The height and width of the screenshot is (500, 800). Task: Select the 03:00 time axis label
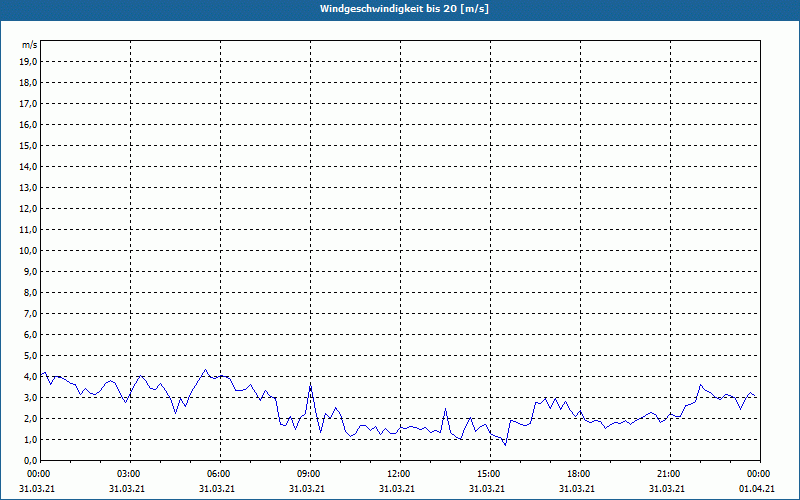point(129,473)
